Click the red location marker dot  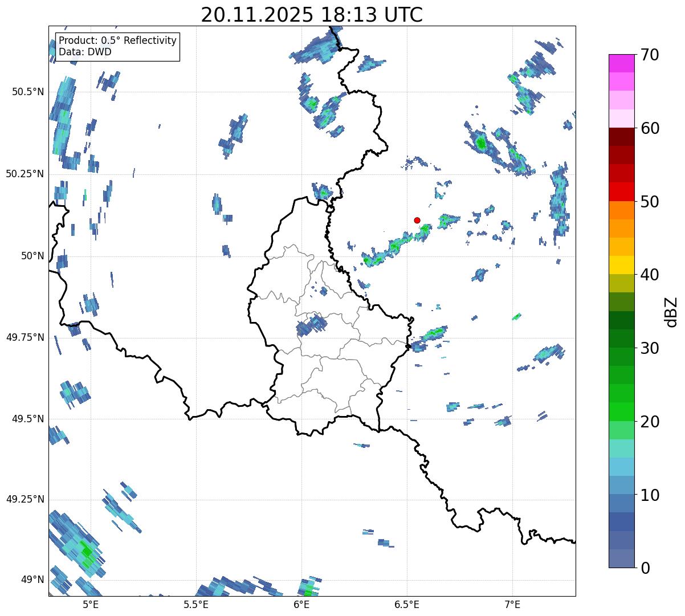pos(417,220)
